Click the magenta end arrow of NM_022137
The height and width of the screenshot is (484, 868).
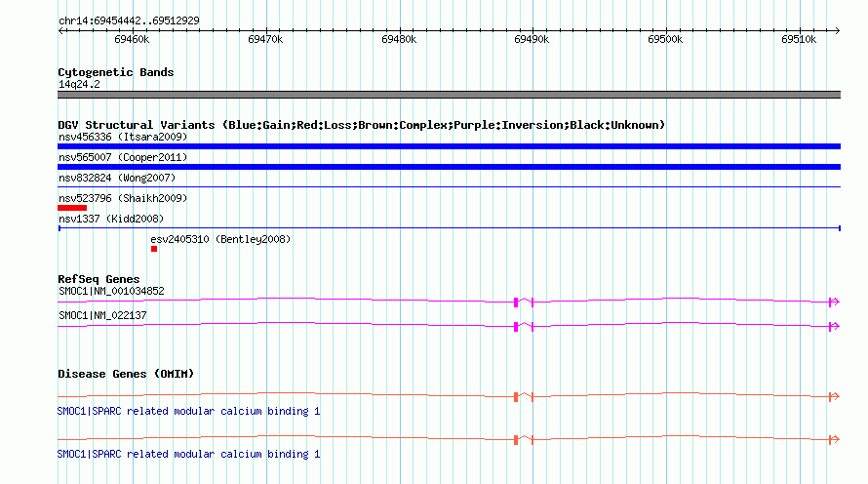click(834, 326)
